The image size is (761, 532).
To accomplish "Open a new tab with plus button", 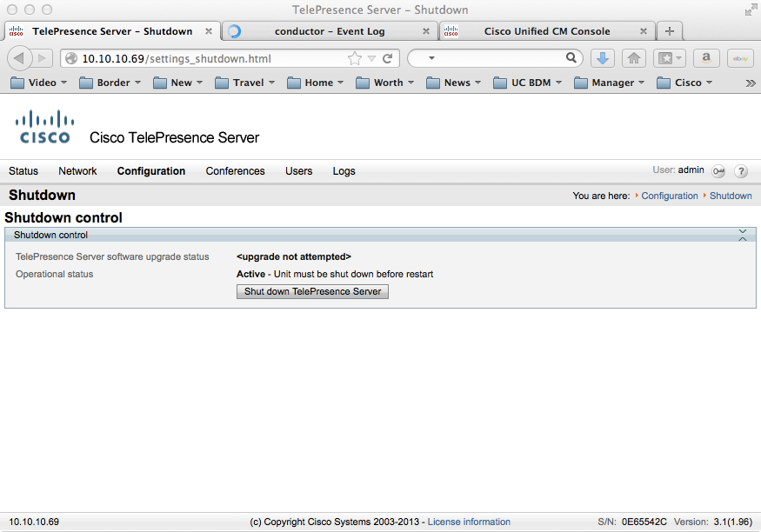I will pos(670,31).
